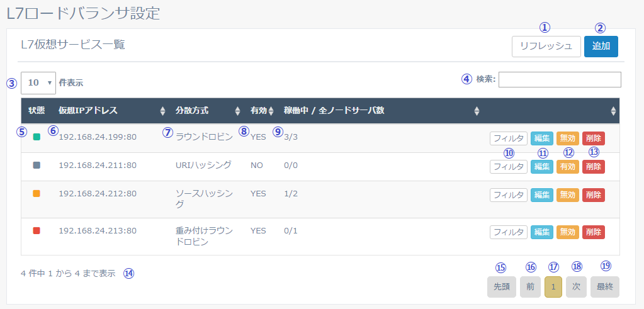The width and height of the screenshot is (644, 309).
Task: Click 削除 for 192.168.24.212:80
Action: pyautogui.click(x=594, y=195)
